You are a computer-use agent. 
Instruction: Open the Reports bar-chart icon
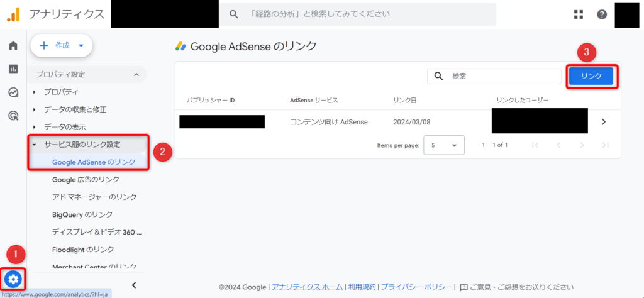[x=13, y=69]
